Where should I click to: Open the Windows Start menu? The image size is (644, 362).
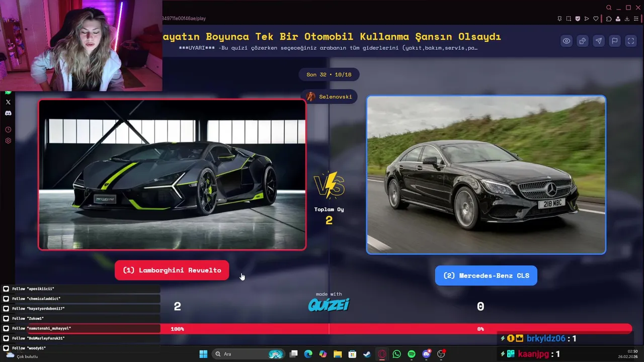pos(203,354)
